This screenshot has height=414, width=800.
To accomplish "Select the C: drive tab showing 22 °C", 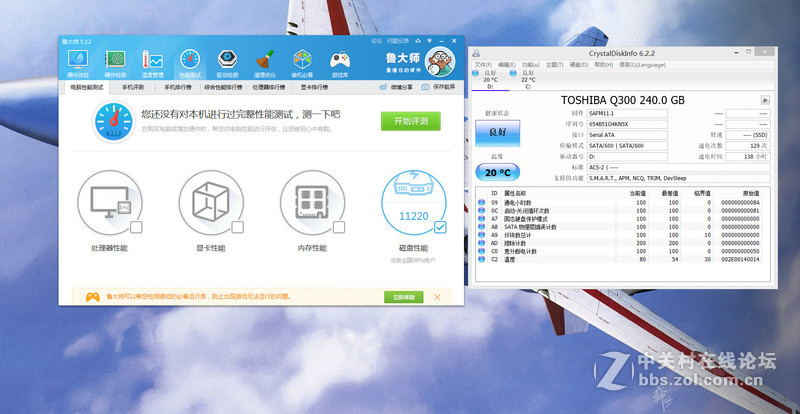I will coord(528,80).
